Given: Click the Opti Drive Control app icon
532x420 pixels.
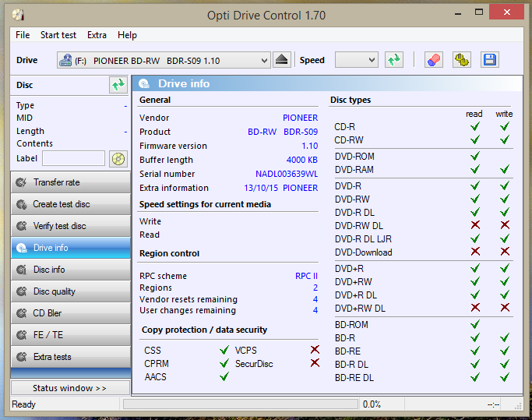Looking at the screenshot, I should click(19, 15).
